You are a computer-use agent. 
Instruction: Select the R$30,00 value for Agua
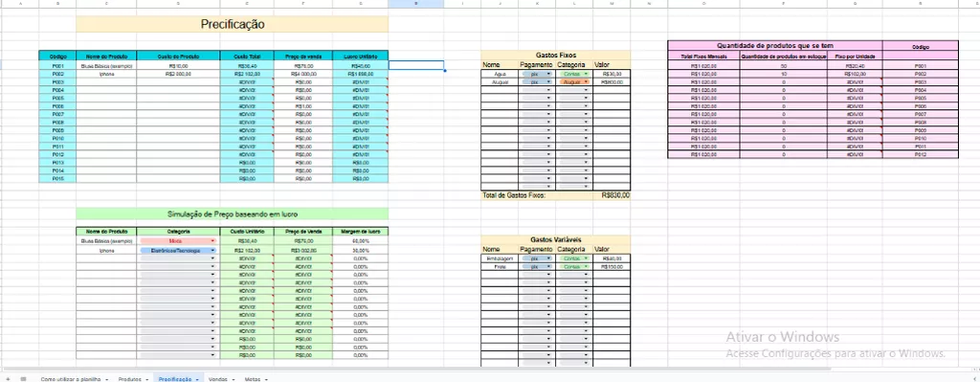click(612, 74)
